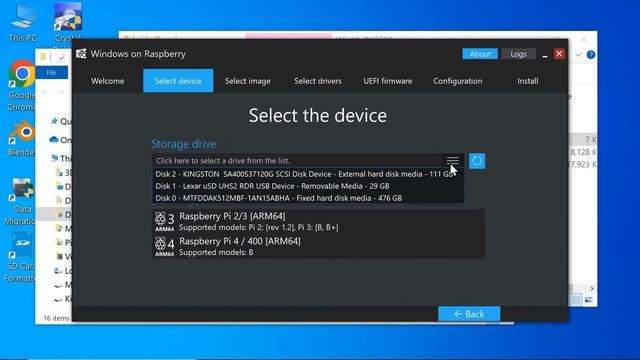This screenshot has width=640, height=360.
Task: Choose Disk 2 KINGSTON SCSI Disk Device
Action: [308, 174]
